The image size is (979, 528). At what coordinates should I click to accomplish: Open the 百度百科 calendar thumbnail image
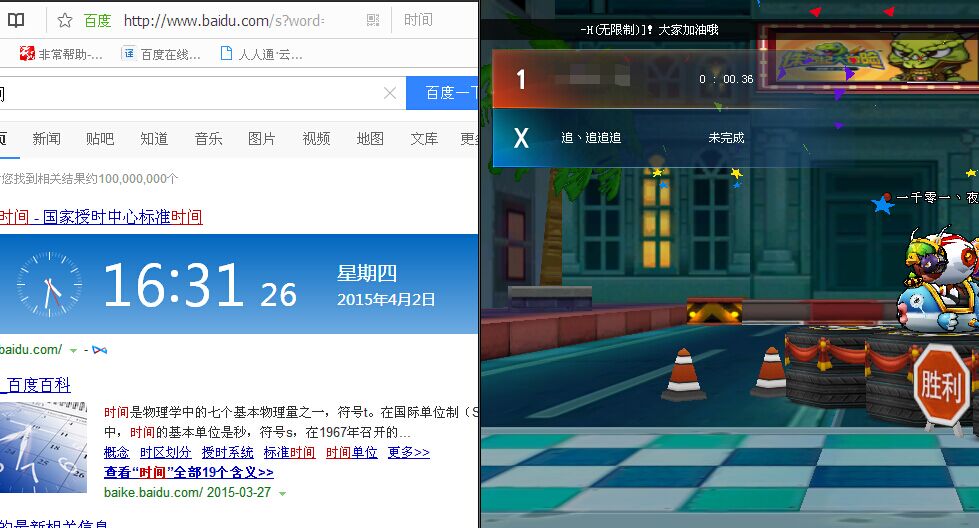(x=43, y=447)
